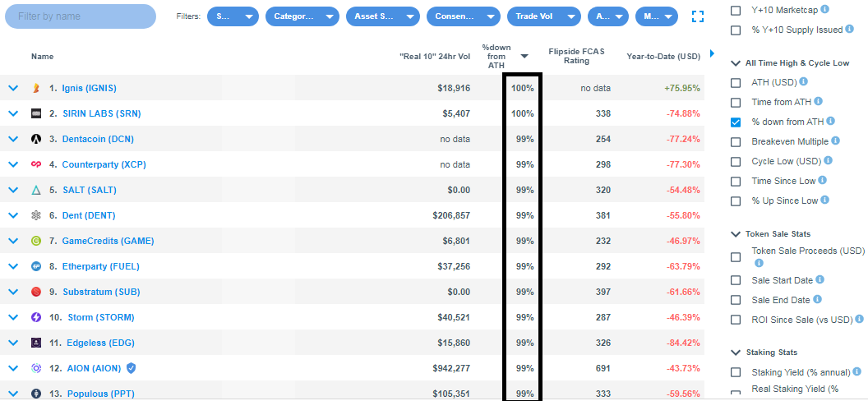This screenshot has height=401, width=868.
Task: Enable the Time Since Low checkbox
Action: (x=736, y=182)
